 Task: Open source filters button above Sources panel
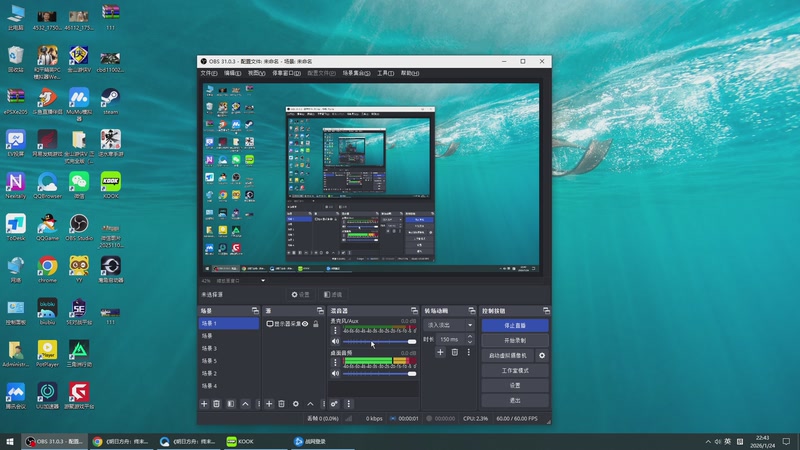(x=333, y=294)
